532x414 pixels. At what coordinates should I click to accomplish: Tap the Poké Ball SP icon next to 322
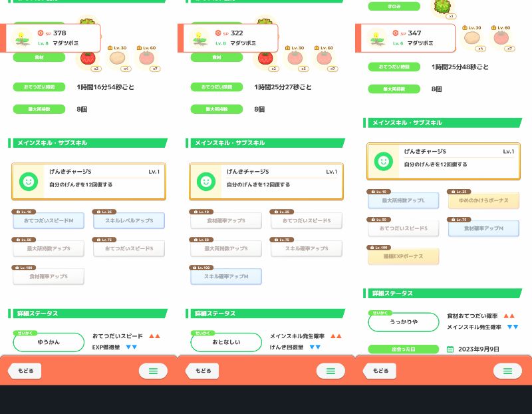(x=218, y=33)
